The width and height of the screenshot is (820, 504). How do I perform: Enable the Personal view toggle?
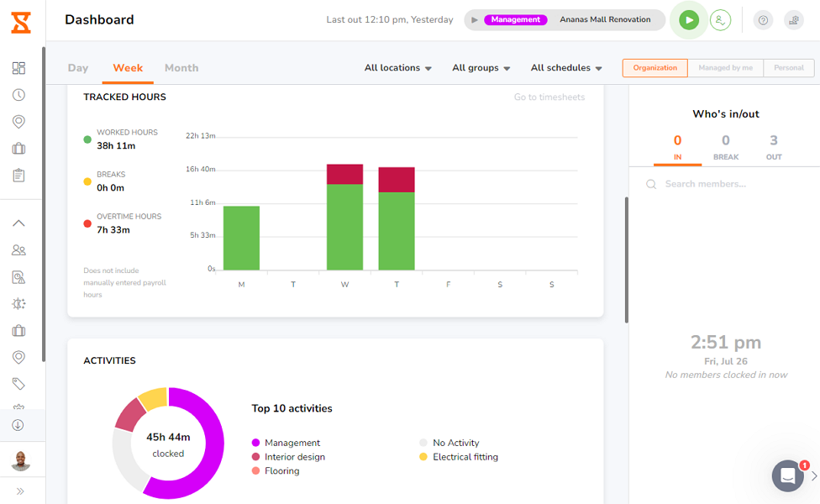click(x=788, y=68)
